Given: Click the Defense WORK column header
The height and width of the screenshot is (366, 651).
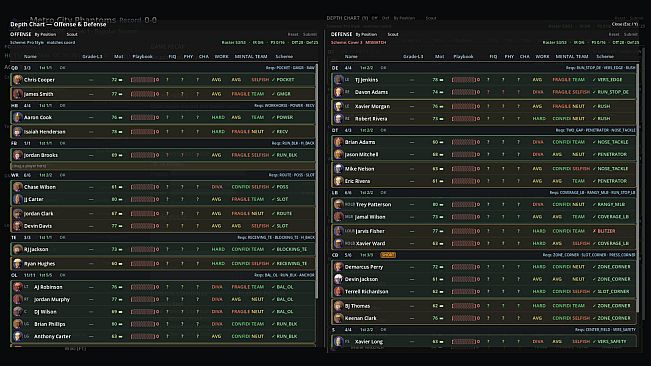Looking at the screenshot, I should tap(542, 56).
